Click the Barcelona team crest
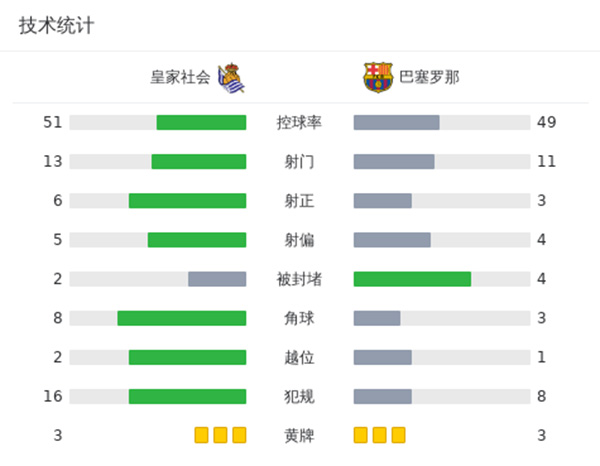600x466 pixels. click(379, 77)
